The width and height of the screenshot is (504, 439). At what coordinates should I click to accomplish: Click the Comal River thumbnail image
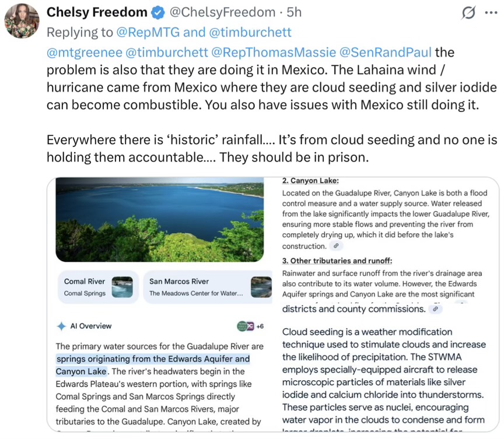click(122, 287)
